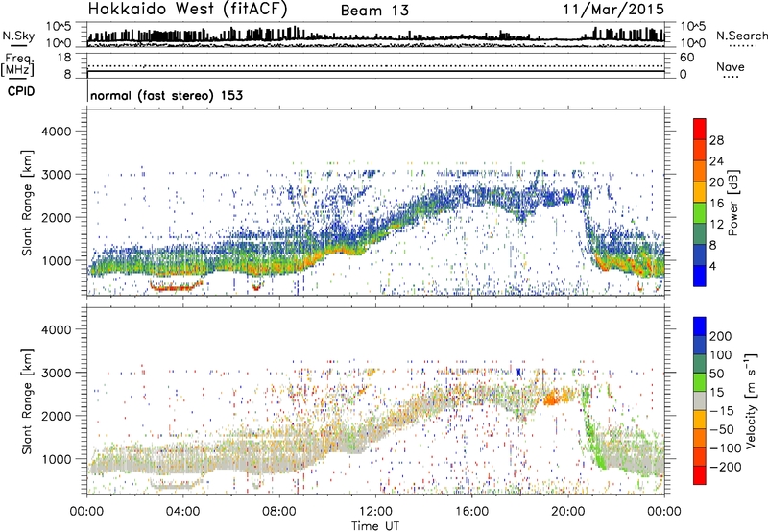Select the '08:00' time tick label
Screen dimensions: 768x532
[x=279, y=512]
